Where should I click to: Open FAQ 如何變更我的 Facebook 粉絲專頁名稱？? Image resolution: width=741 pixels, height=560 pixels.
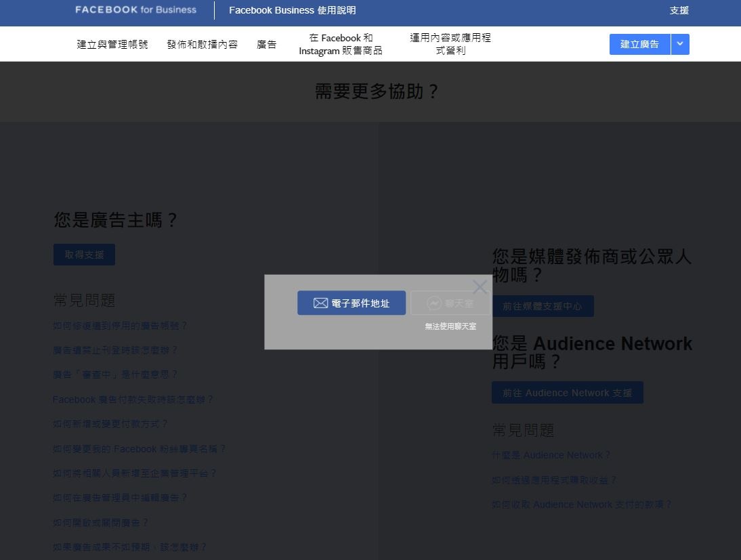pos(139,449)
